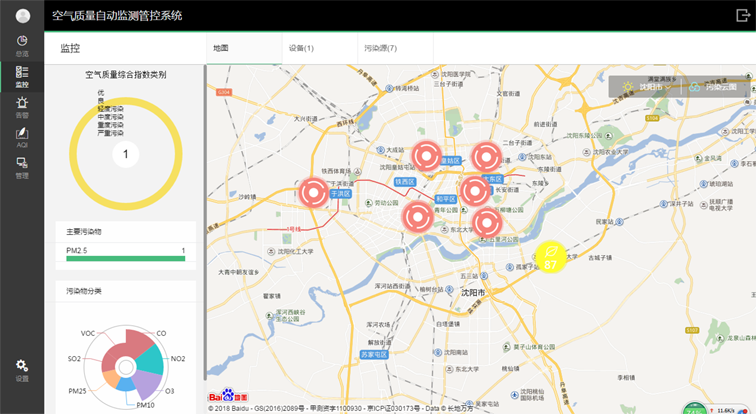Viewport: 756px width, 414px height.
Task: Switch to the 地图 map tab
Action: tap(244, 48)
